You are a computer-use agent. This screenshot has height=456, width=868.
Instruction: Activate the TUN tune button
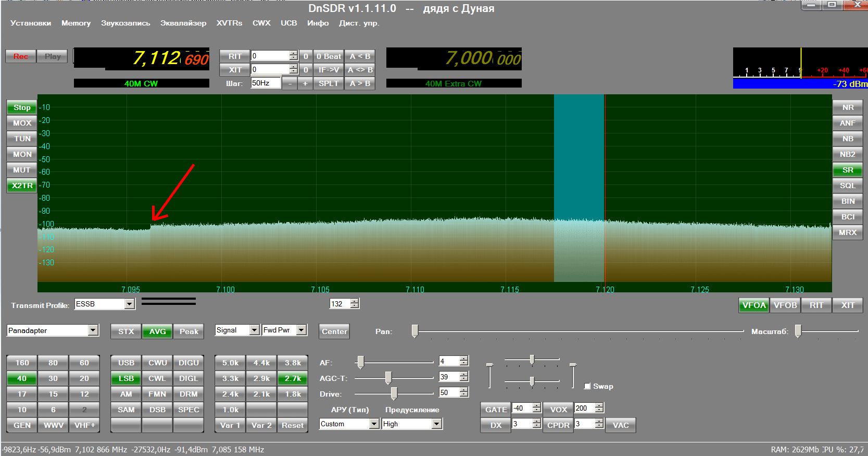click(22, 139)
